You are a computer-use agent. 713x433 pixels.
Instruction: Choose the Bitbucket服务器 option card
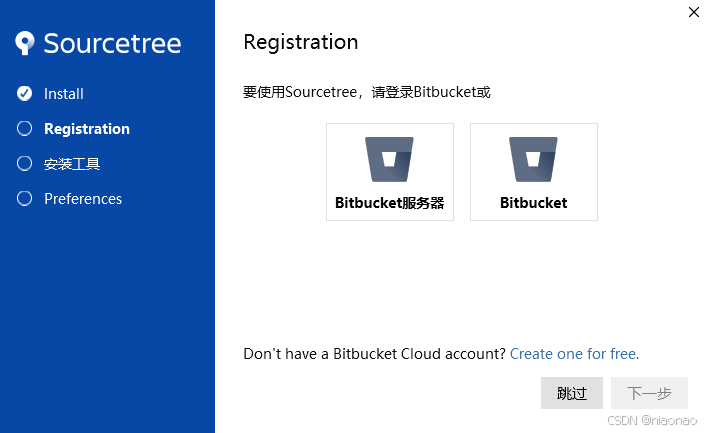pos(390,172)
